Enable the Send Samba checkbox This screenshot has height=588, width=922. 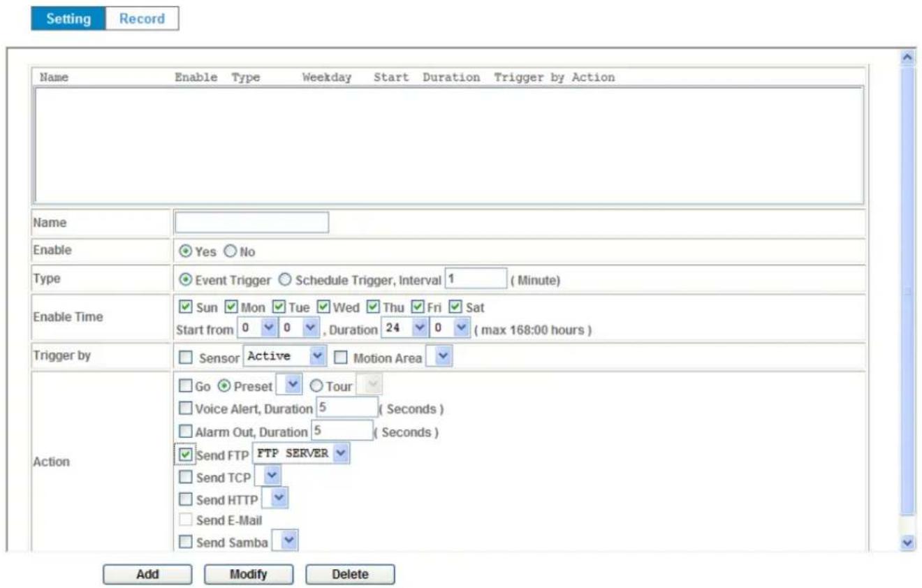186,542
